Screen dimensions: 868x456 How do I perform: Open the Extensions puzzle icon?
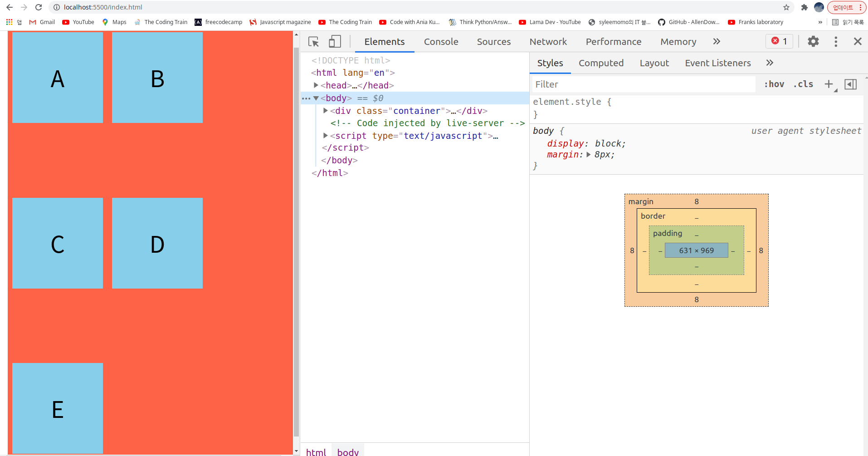point(805,7)
